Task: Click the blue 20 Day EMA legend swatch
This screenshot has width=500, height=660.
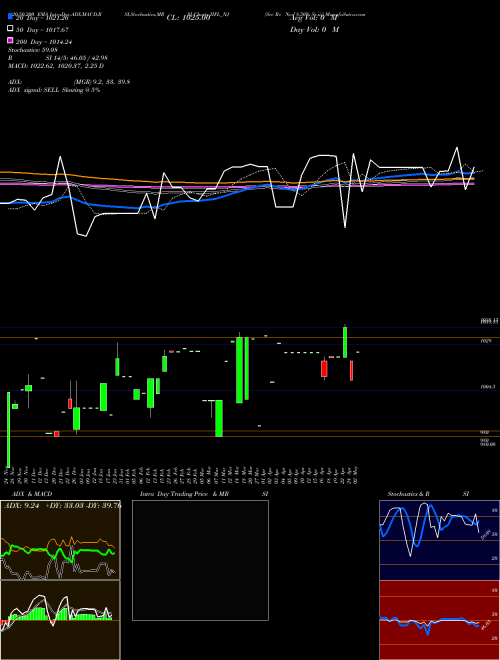Action: coord(11,16)
